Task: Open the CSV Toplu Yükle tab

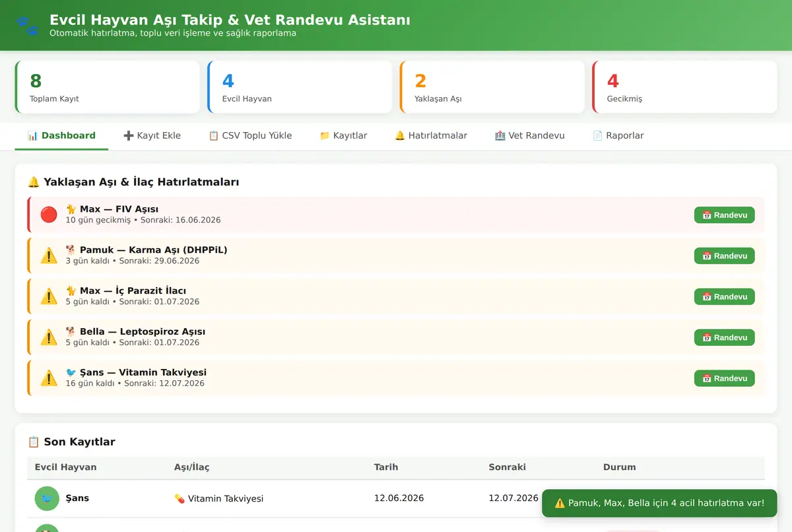Action: (x=250, y=136)
